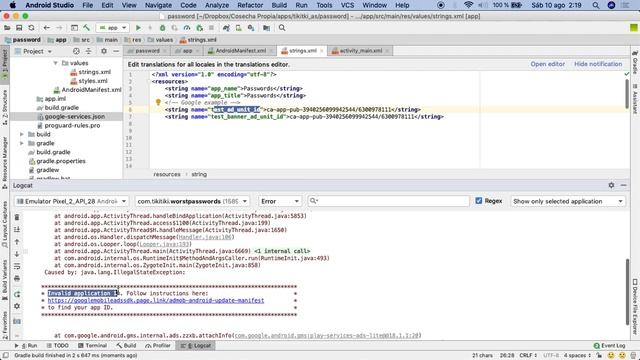The height and width of the screenshot is (360, 640).
Task: Click the Sync Project with Gradle icon
Action: [226, 28]
